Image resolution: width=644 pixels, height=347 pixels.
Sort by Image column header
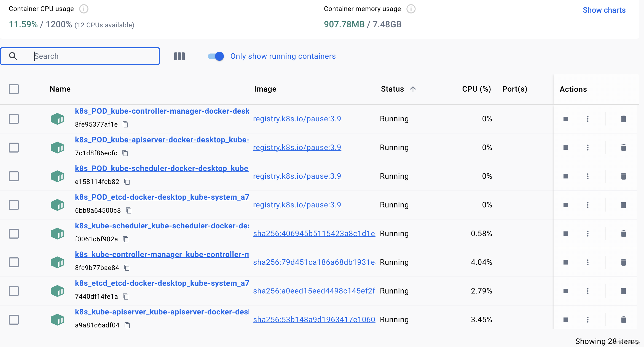(x=265, y=89)
